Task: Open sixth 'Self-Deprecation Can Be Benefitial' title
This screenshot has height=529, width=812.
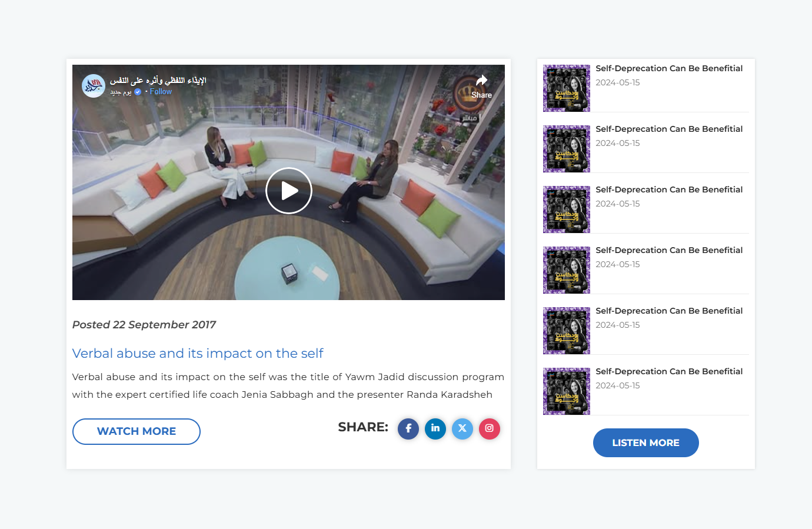Action: point(669,371)
